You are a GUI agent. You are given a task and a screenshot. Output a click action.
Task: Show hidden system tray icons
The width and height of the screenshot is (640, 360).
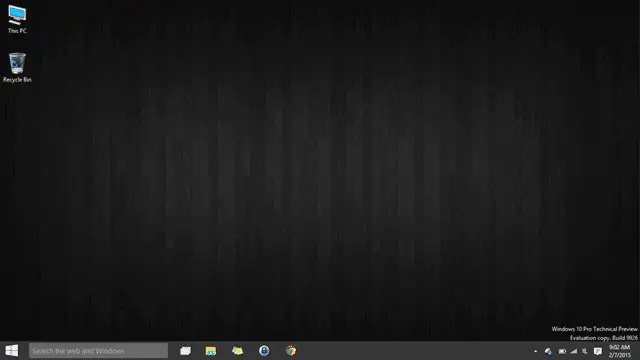pos(536,351)
